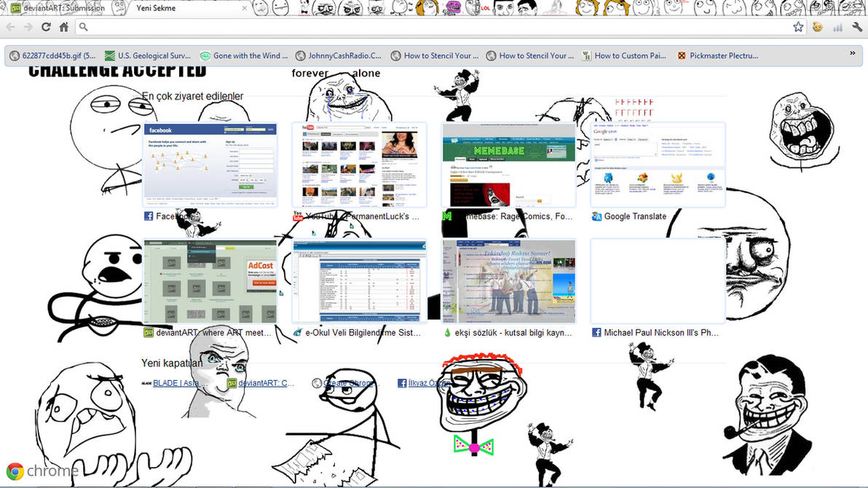868x488 pixels.
Task: Select the Yeni Sekme tab
Action: pyautogui.click(x=156, y=8)
